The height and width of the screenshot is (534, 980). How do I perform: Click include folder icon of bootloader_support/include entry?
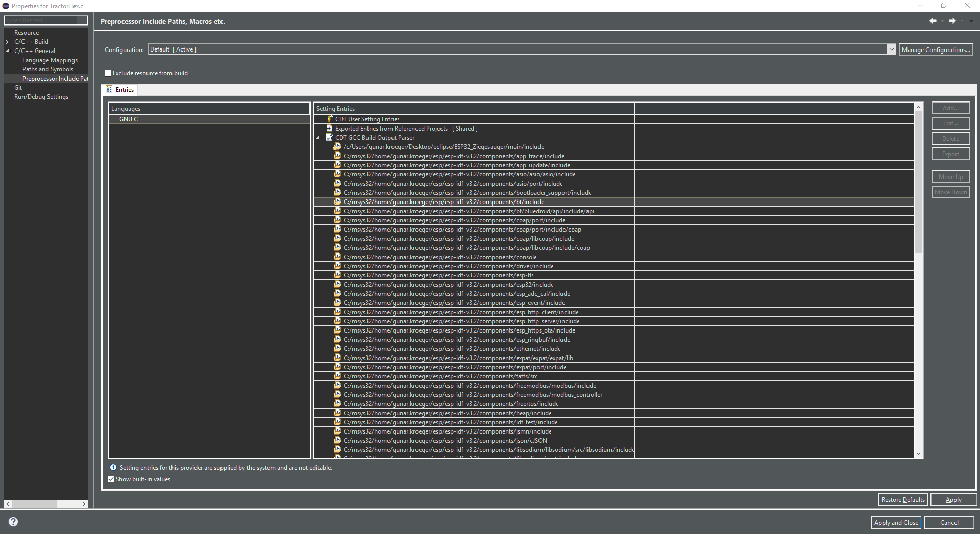pyautogui.click(x=337, y=192)
